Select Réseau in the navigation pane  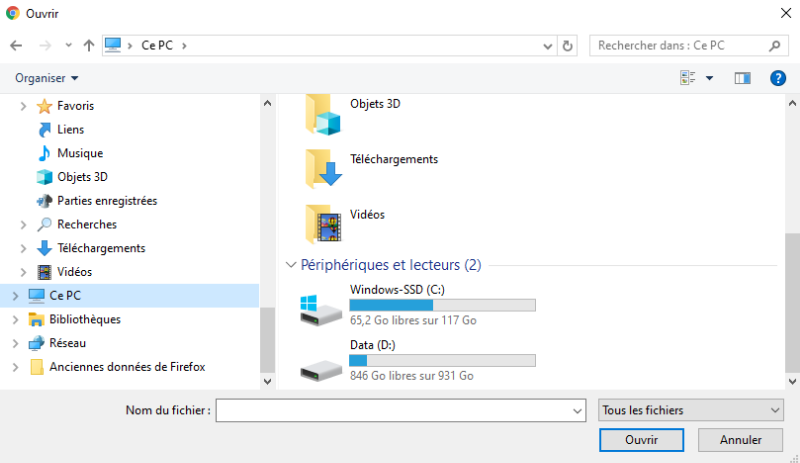point(67,343)
